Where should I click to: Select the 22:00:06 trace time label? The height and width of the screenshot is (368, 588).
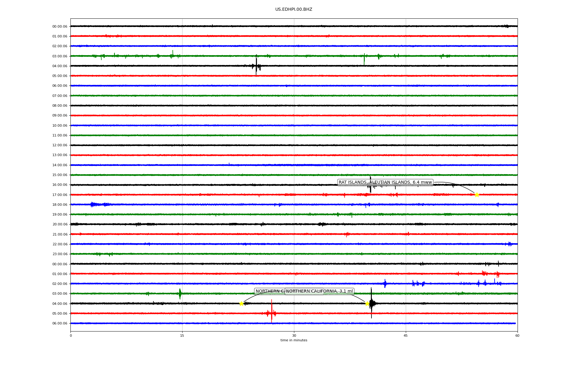pos(60,244)
